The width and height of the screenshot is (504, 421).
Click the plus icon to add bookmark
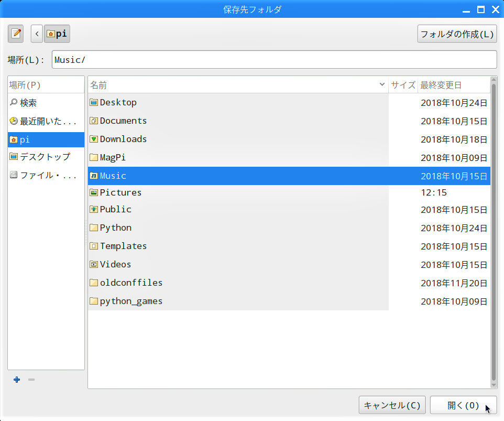pos(17,380)
